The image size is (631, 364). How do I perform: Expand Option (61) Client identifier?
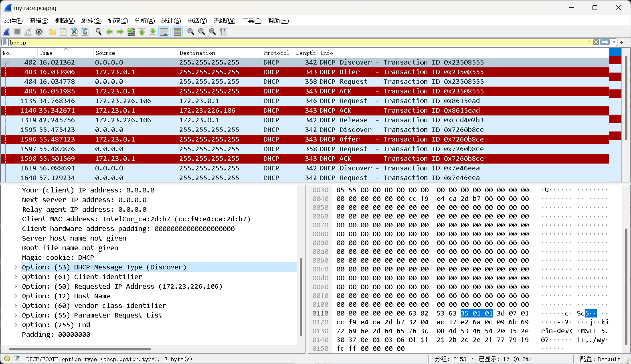16,277
